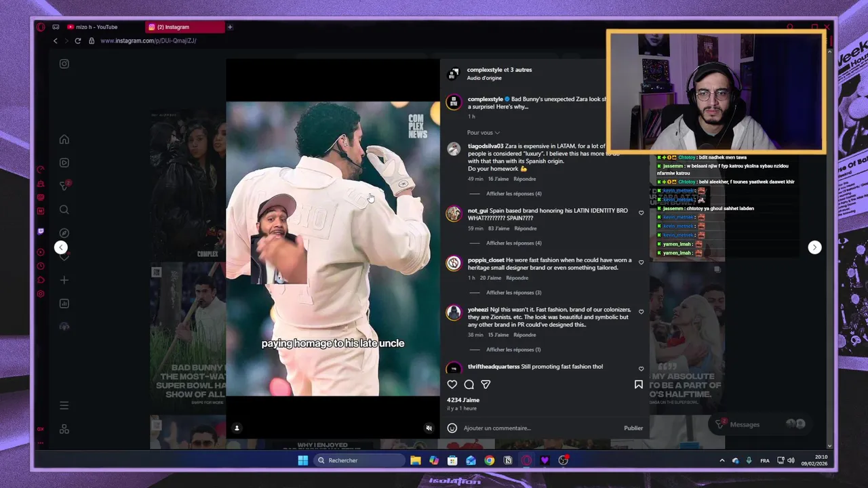This screenshot has height=488, width=868.
Task: Open Twitch in the Opera GX sidebar
Action: click(41, 231)
